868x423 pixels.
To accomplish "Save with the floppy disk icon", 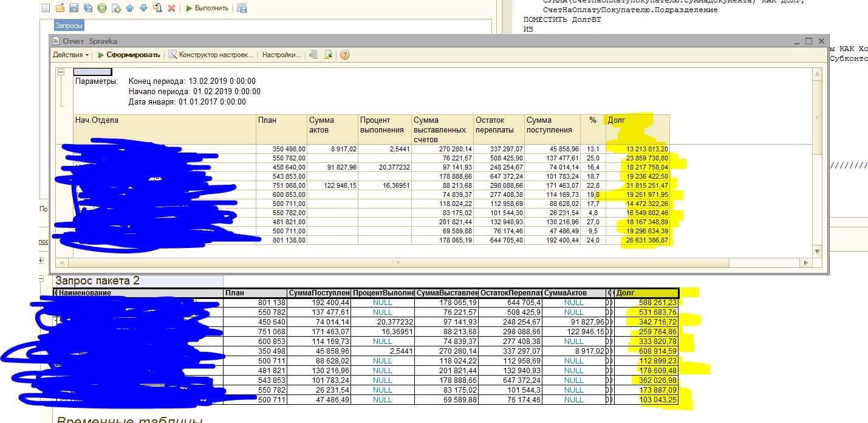I will (x=73, y=8).
